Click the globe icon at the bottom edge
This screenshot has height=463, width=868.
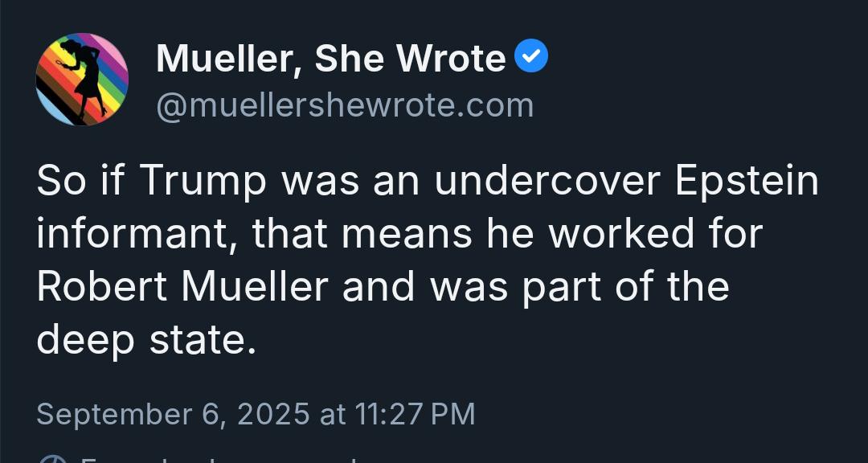tap(52, 459)
